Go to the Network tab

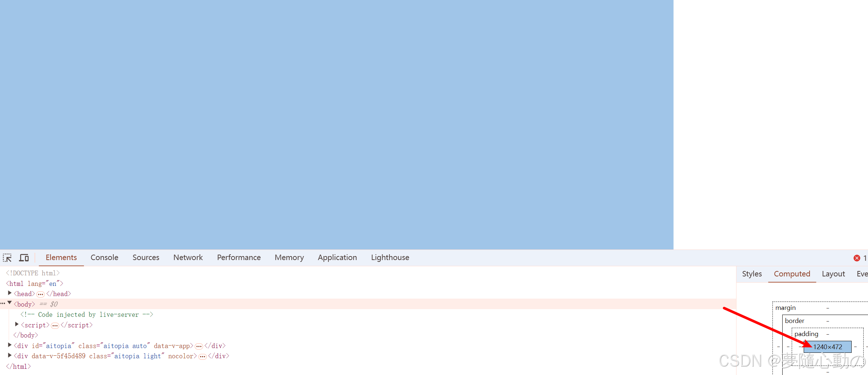(188, 258)
